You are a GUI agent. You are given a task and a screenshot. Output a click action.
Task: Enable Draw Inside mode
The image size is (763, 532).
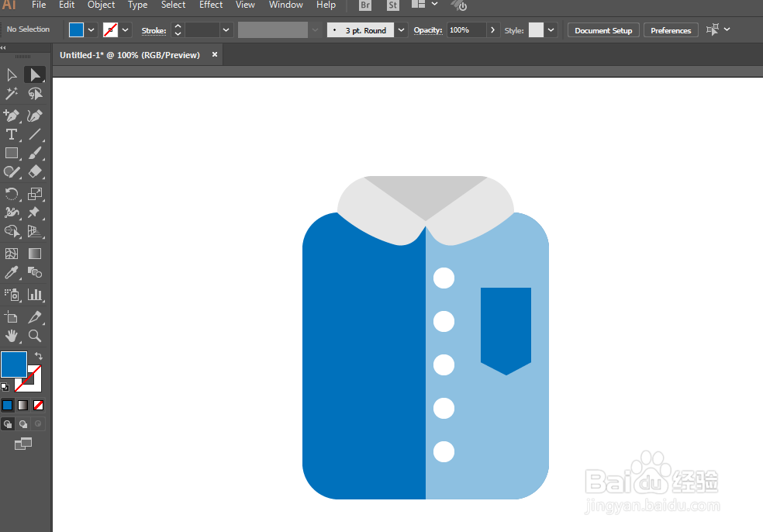point(38,424)
